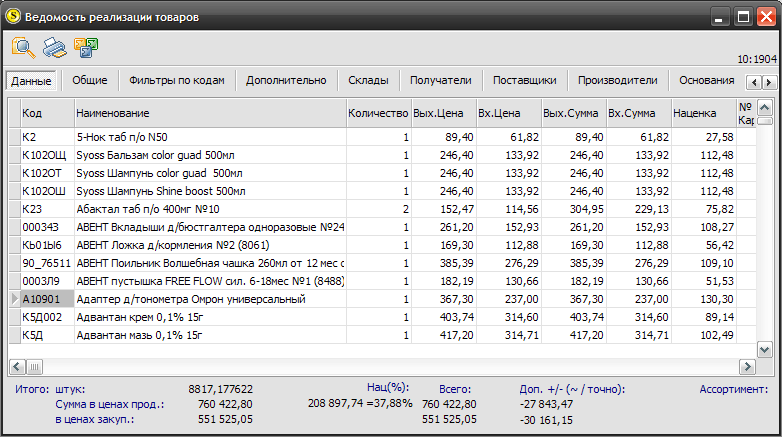Click code cell К23

pos(47,209)
